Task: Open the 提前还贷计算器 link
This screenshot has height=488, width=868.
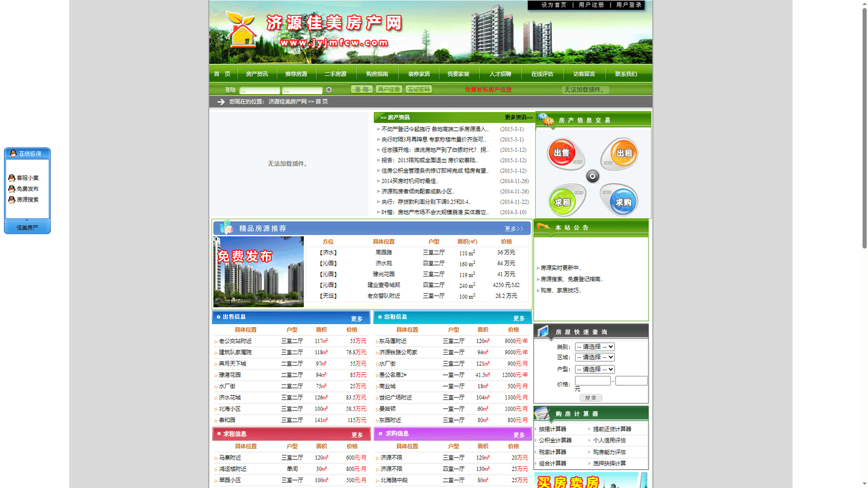Action: [612, 429]
